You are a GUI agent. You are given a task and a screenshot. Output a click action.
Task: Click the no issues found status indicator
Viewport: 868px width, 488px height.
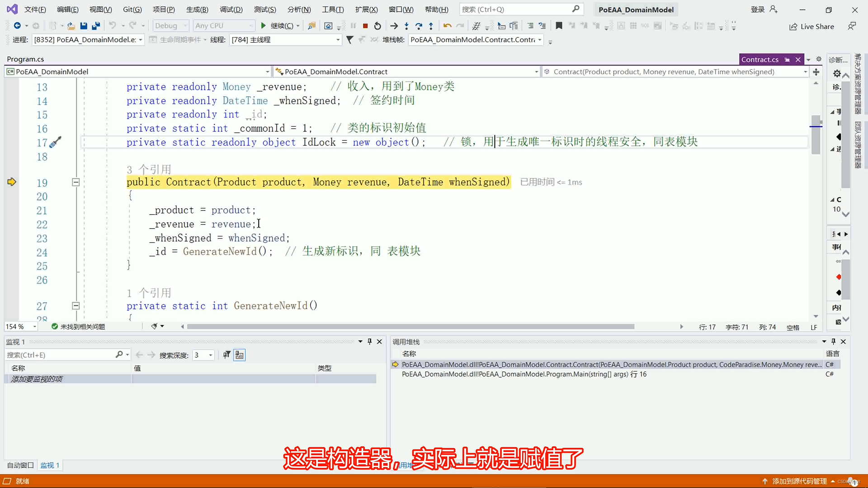click(78, 327)
